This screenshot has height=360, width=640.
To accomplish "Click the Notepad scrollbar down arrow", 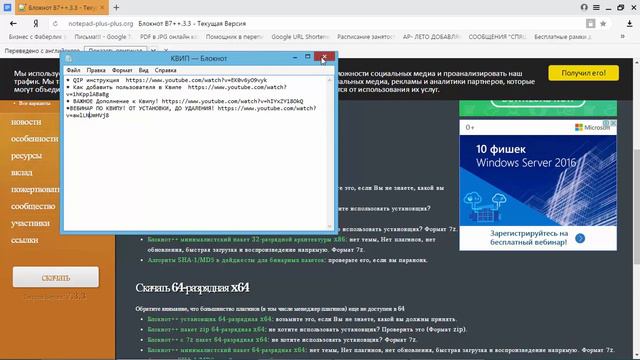I will [x=330, y=227].
